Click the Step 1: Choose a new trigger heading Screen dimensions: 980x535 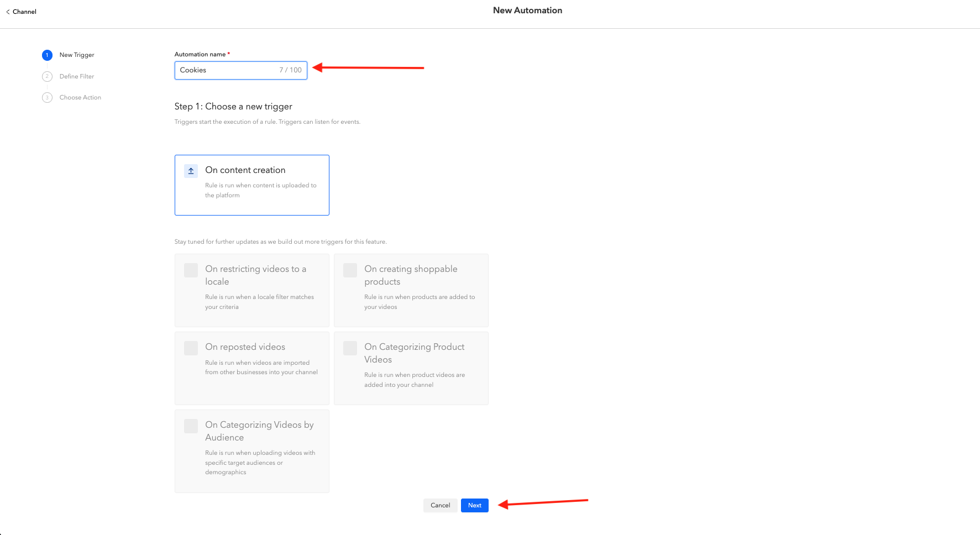pyautogui.click(x=233, y=107)
